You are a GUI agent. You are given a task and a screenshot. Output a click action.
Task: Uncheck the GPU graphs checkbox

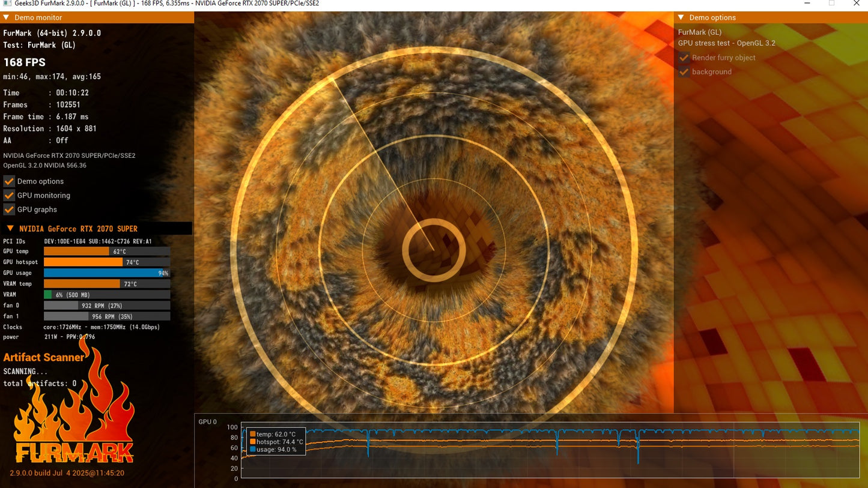pos(9,209)
